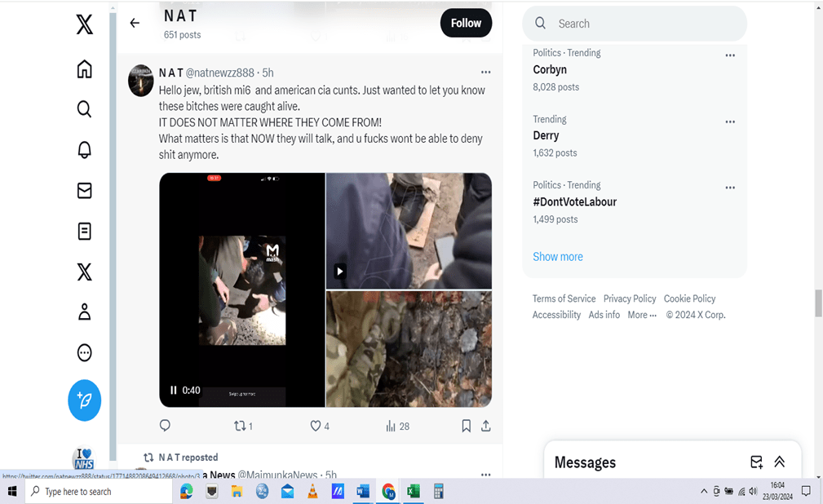The height and width of the screenshot is (504, 823).
Task: Open the Home icon in sidebar
Action: coord(84,69)
